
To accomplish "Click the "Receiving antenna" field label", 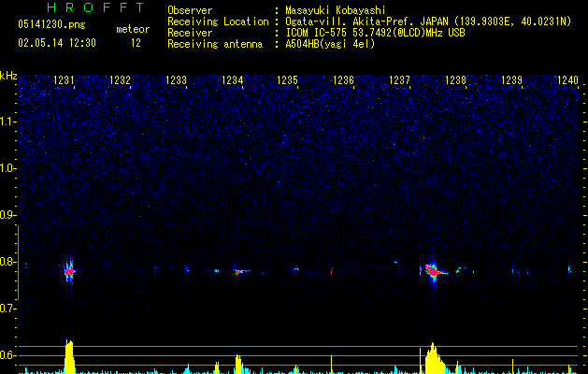I will pyautogui.click(x=215, y=44).
